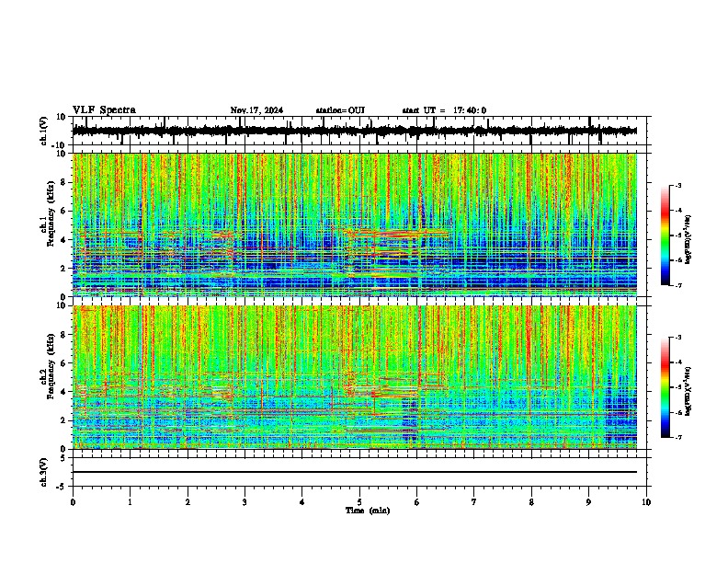This screenshot has width=728, height=563.
Task: Click the flat ch.3 voltage trace line
Action: click(355, 472)
